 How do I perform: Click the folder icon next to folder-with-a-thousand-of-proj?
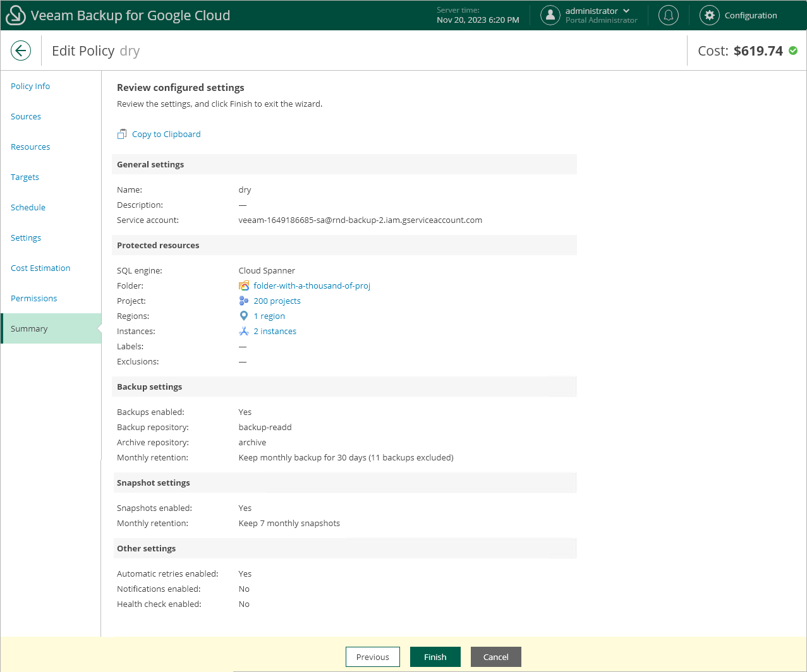tap(244, 285)
